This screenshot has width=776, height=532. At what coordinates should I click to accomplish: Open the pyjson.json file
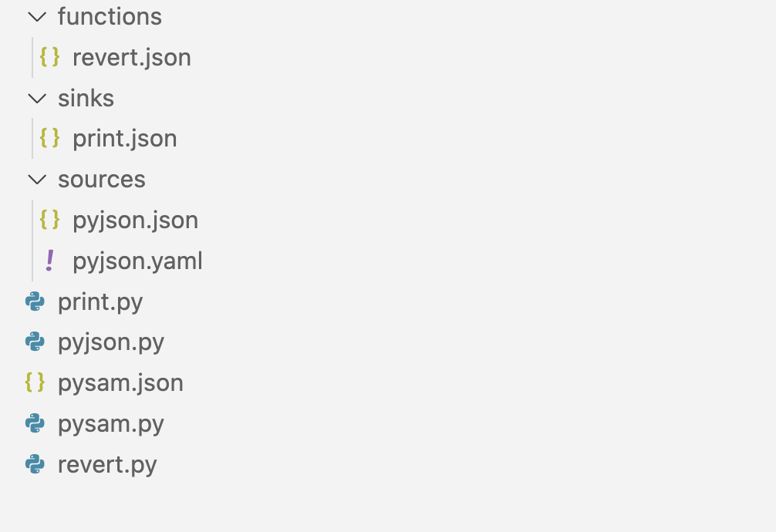pyautogui.click(x=135, y=220)
